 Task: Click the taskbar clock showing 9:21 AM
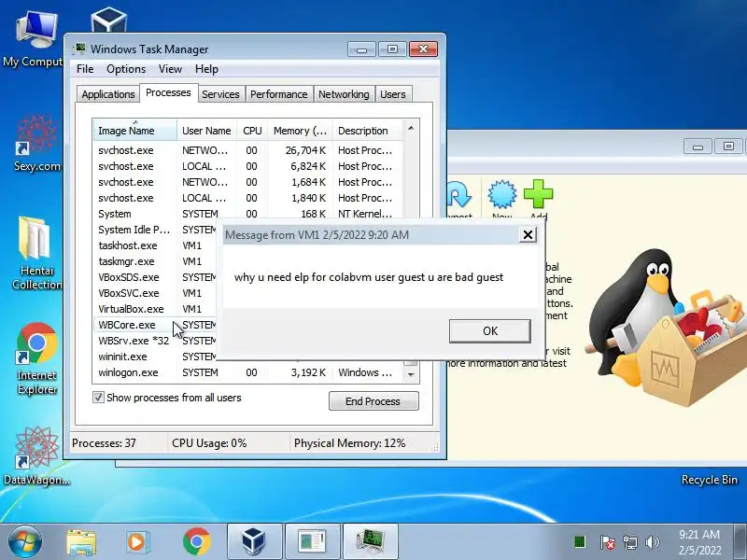pos(699,542)
